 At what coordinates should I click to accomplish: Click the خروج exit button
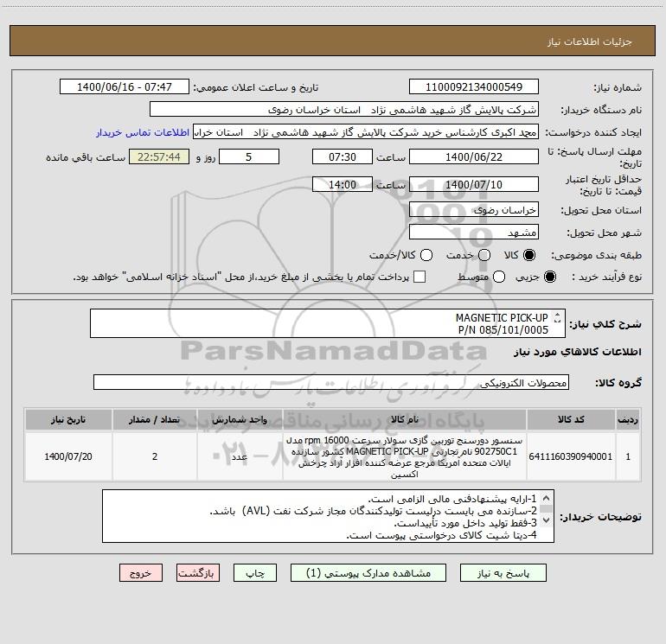point(141,573)
